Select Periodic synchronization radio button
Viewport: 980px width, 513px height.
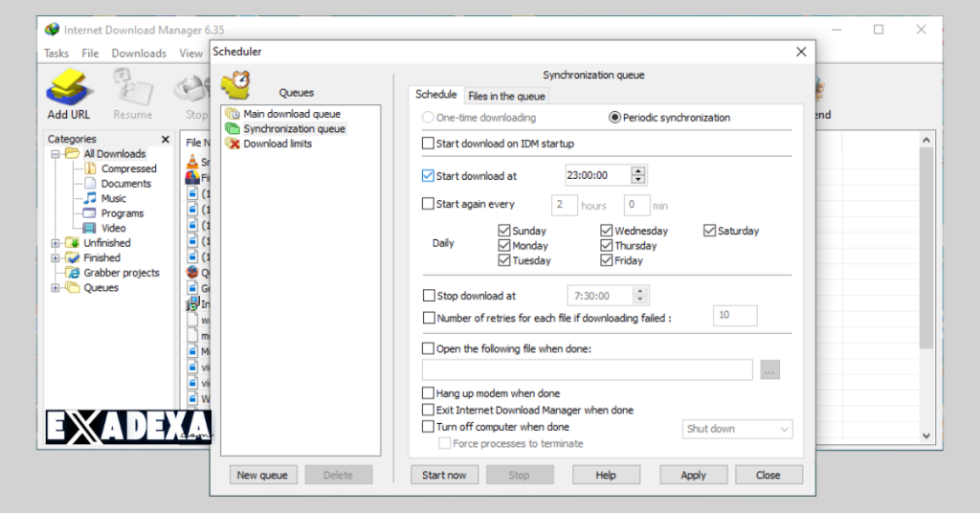(614, 118)
